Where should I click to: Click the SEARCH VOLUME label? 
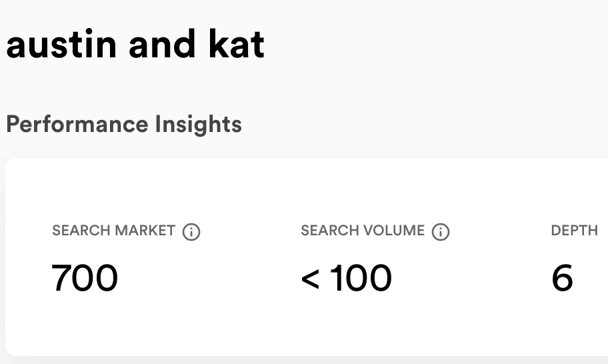pyautogui.click(x=363, y=231)
